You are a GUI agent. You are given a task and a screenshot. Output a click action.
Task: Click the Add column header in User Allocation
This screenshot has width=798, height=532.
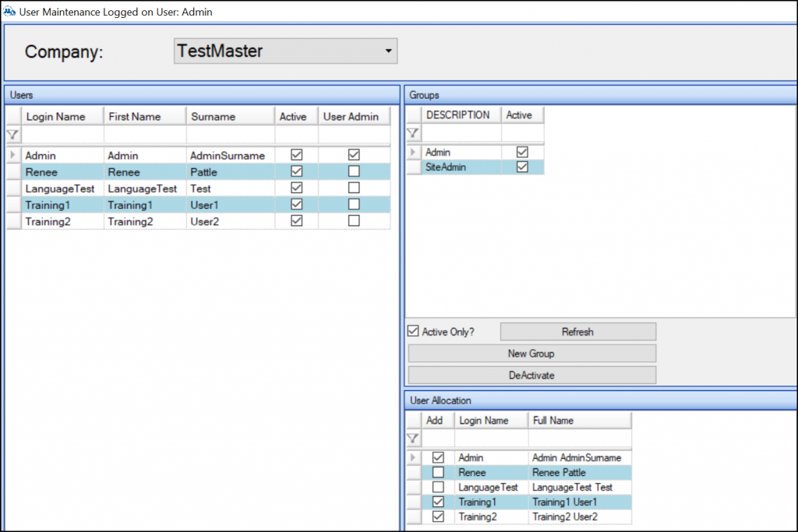coord(438,420)
